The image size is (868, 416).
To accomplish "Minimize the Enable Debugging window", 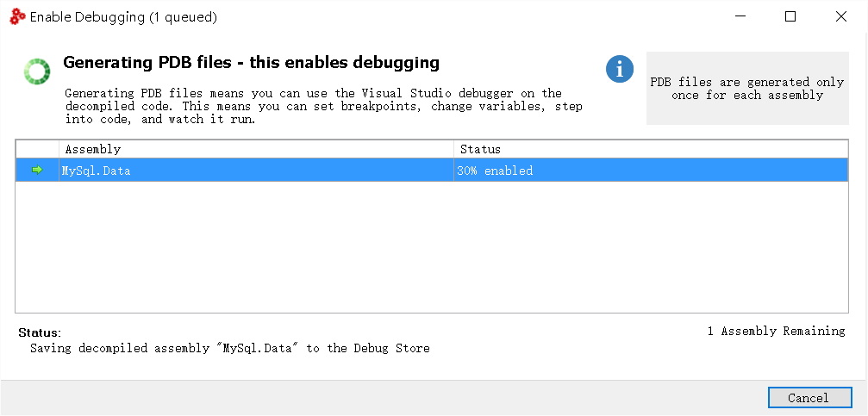I will pos(740,16).
